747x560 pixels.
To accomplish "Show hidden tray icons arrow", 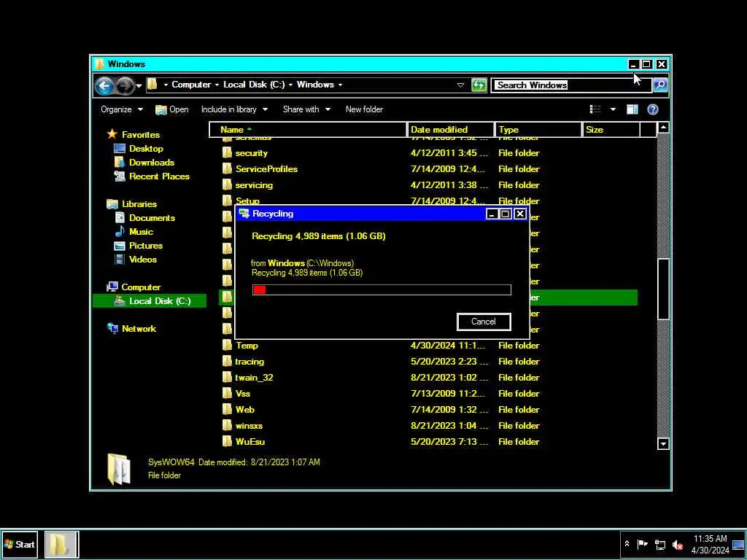I will click(627, 544).
